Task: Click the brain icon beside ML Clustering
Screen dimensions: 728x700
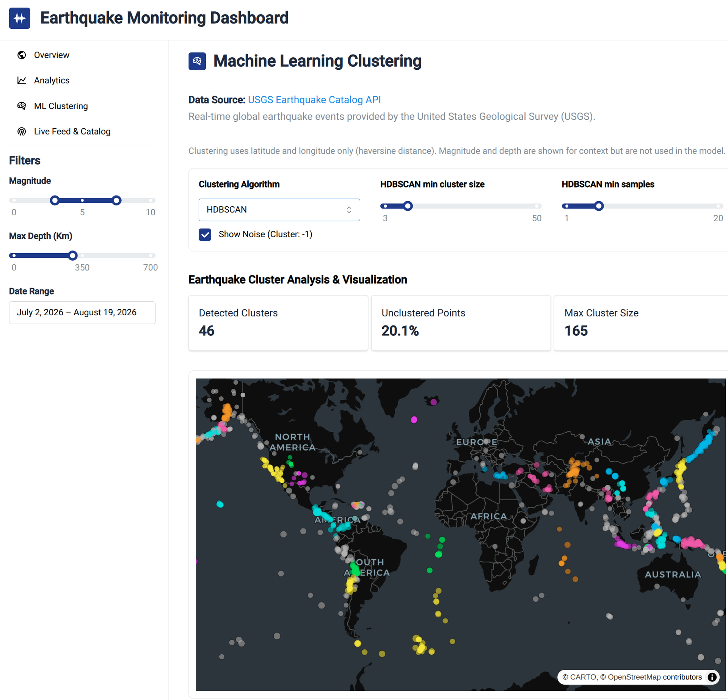Action: click(x=22, y=106)
